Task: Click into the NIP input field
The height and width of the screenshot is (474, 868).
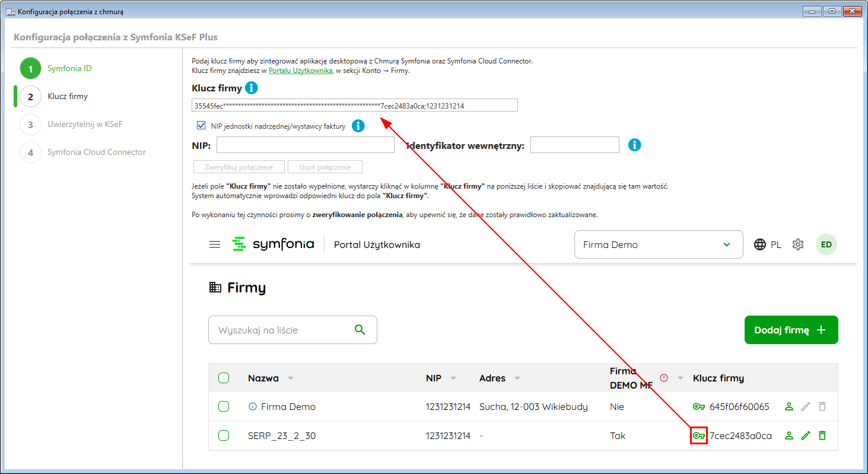Action: coord(306,145)
